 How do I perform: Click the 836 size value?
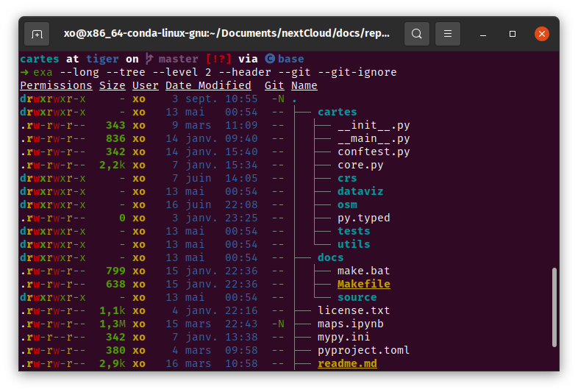coord(115,138)
